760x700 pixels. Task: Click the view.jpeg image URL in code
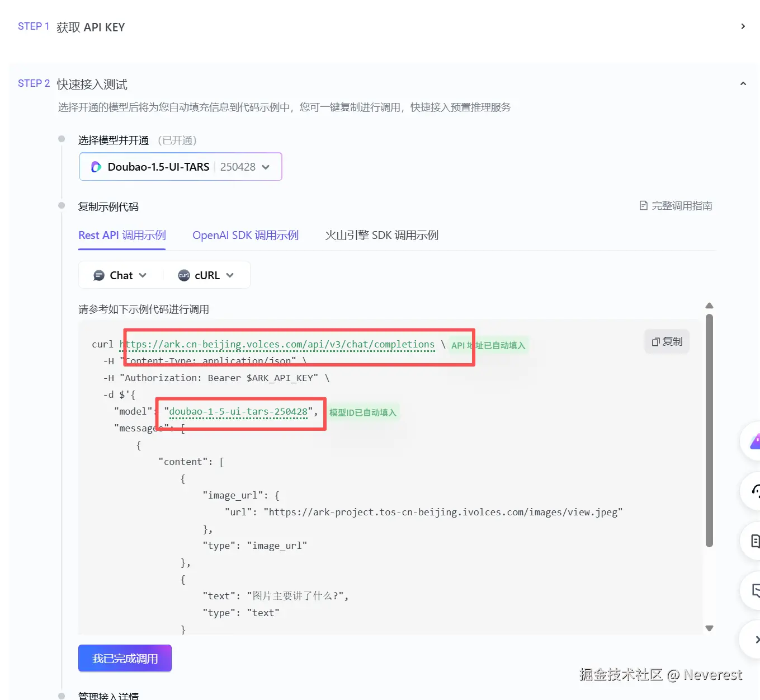[443, 513]
